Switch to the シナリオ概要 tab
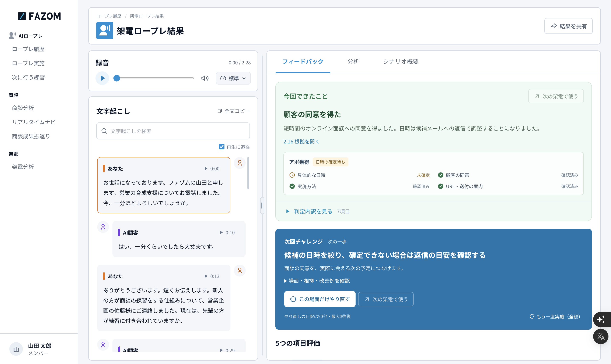The height and width of the screenshot is (364, 611). [x=401, y=62]
